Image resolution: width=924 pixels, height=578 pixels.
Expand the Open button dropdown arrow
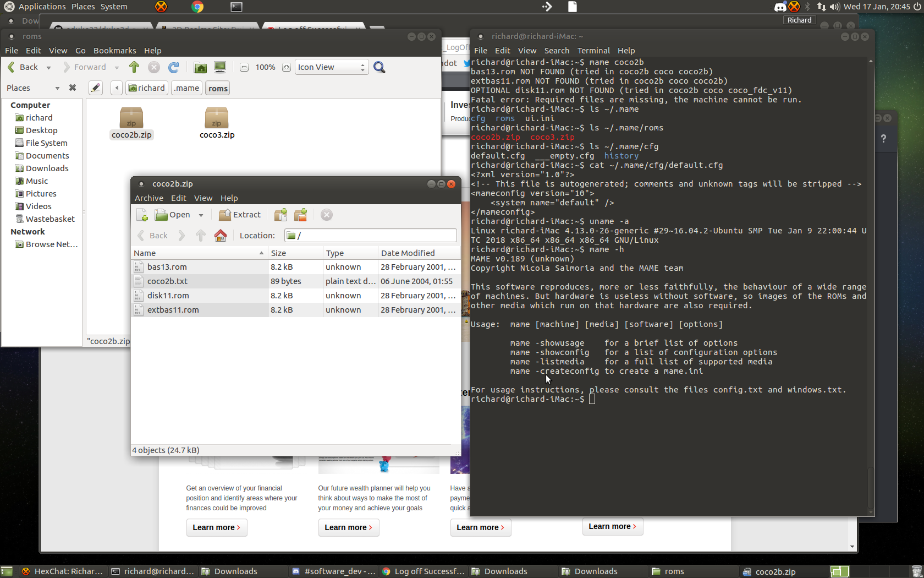point(201,215)
